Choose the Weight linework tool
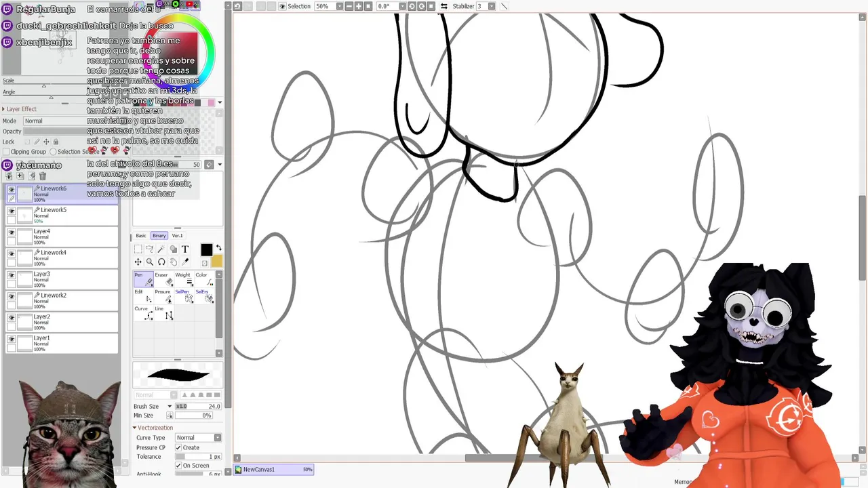The width and height of the screenshot is (868, 488). pos(184,279)
